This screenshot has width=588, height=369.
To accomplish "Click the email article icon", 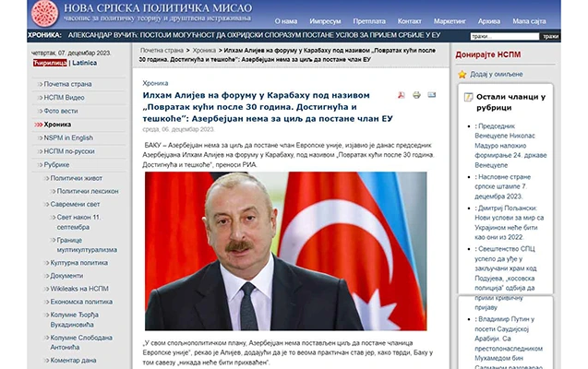I will pos(432,95).
